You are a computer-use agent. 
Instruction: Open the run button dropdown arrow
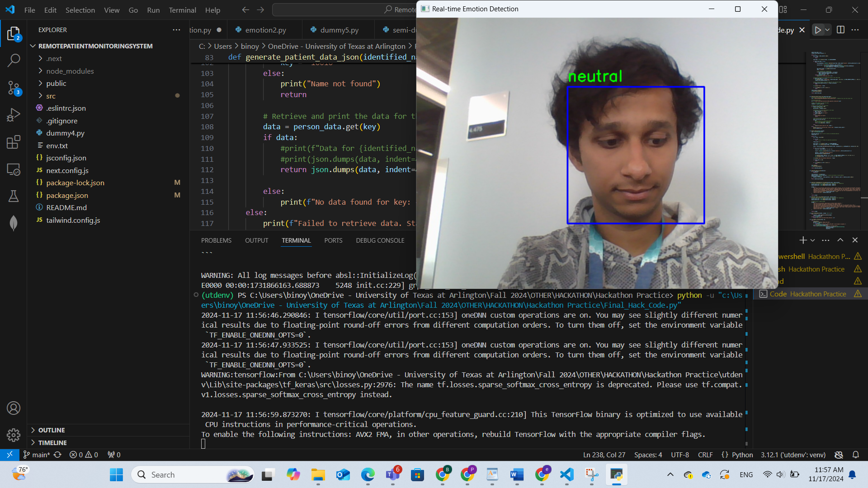pyautogui.click(x=827, y=30)
